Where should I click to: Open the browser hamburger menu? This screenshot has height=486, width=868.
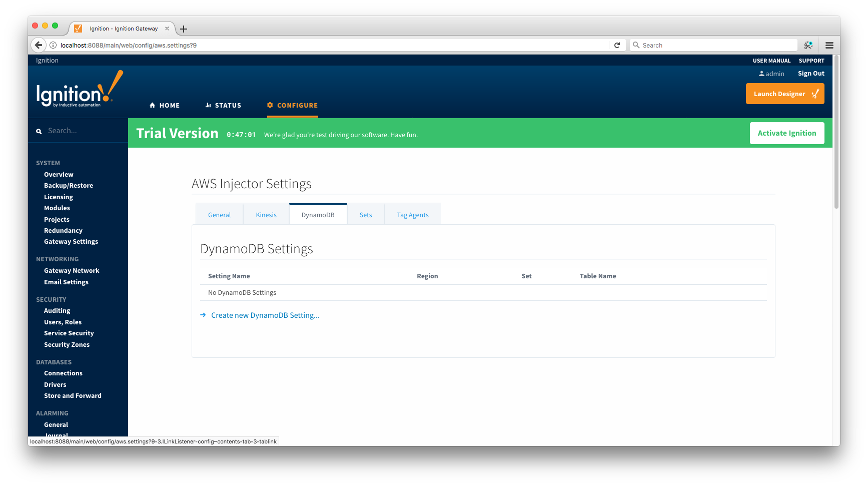[x=829, y=45]
